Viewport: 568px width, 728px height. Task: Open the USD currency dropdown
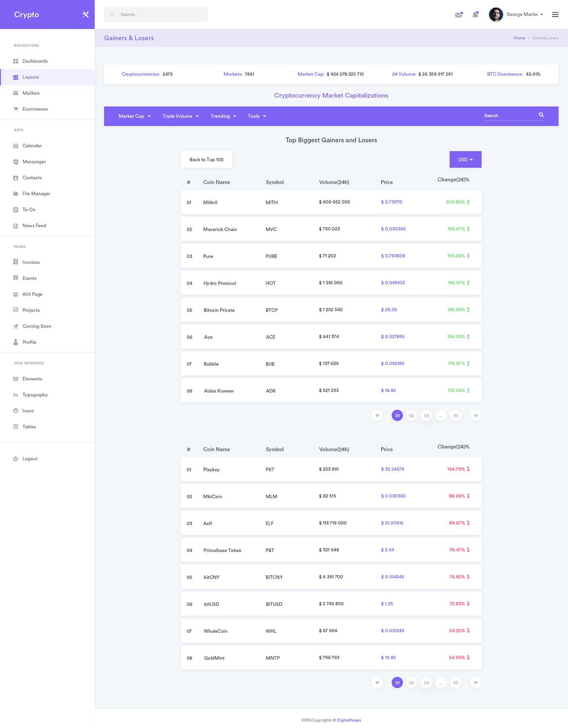pos(465,159)
